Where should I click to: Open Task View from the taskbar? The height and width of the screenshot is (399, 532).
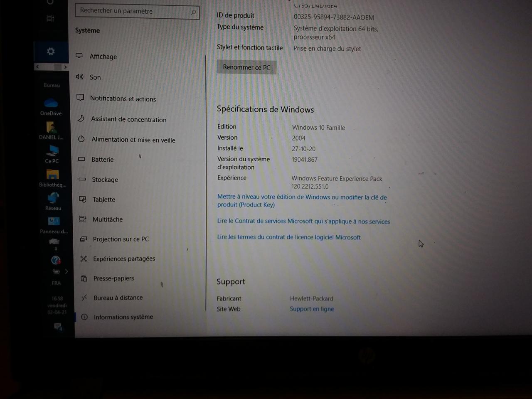pyautogui.click(x=50, y=18)
